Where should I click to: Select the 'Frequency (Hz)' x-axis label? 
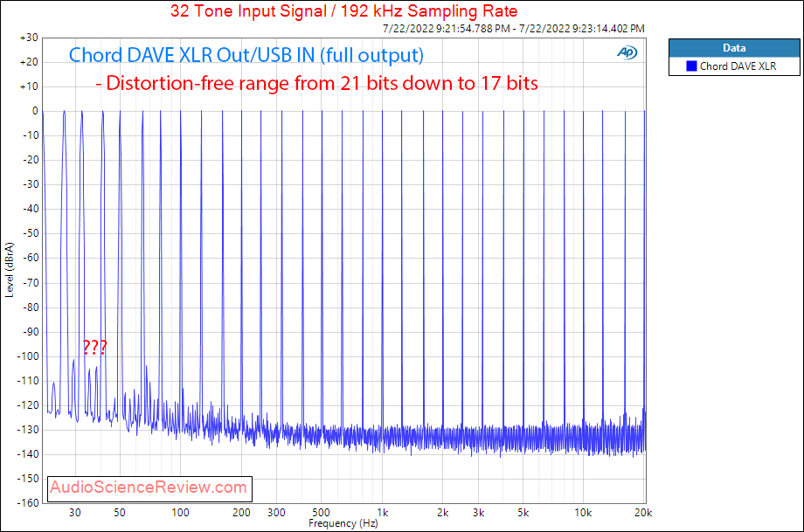coord(343,523)
